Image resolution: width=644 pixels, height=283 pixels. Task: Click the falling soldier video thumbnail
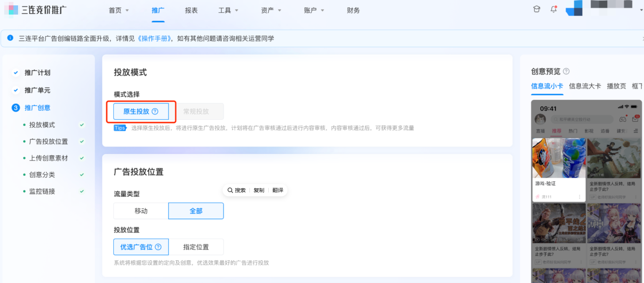[614, 158]
